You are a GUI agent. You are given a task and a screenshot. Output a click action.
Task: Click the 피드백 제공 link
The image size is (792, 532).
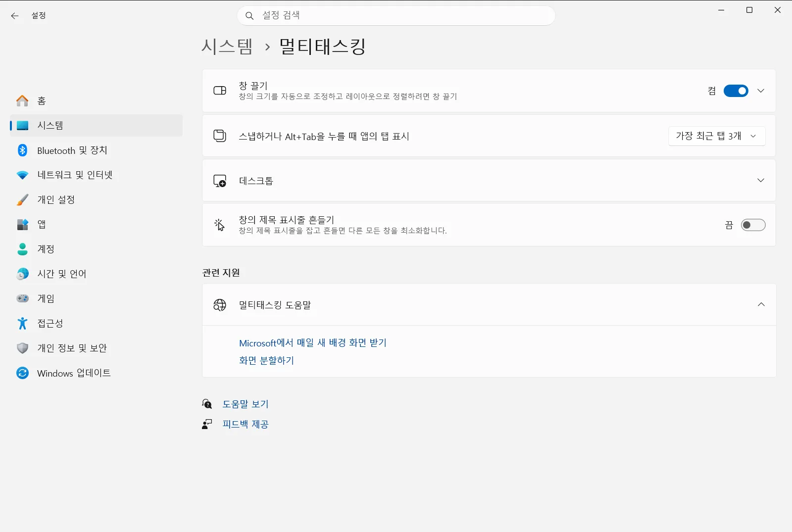click(x=246, y=425)
